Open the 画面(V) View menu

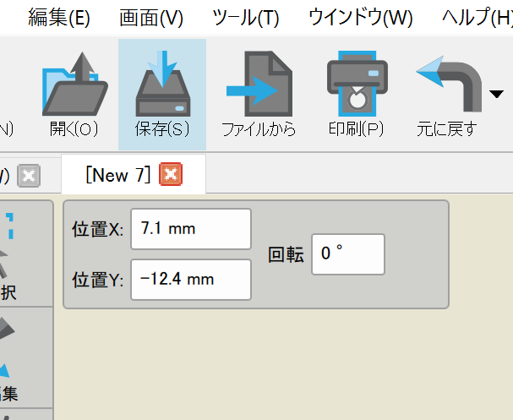(x=151, y=17)
